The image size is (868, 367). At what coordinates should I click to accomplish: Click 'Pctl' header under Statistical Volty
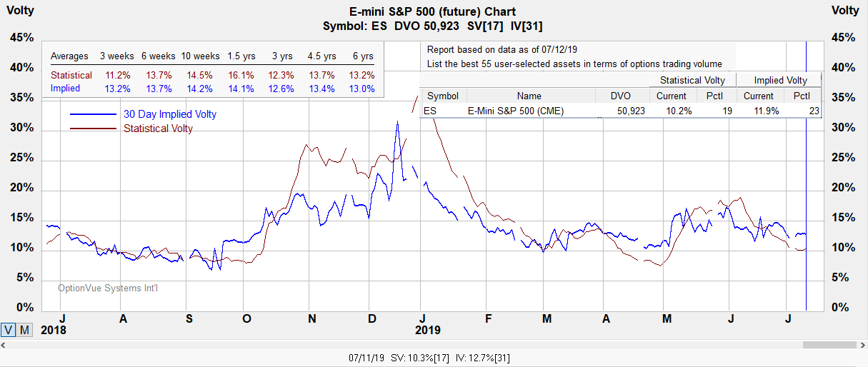tap(714, 96)
